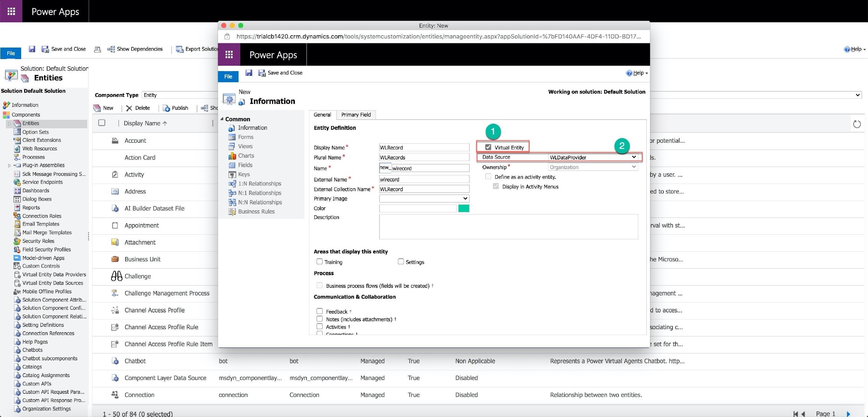Viewport: 868px width, 417px height.
Task: Switch to the Primary Field tab
Action: (356, 115)
